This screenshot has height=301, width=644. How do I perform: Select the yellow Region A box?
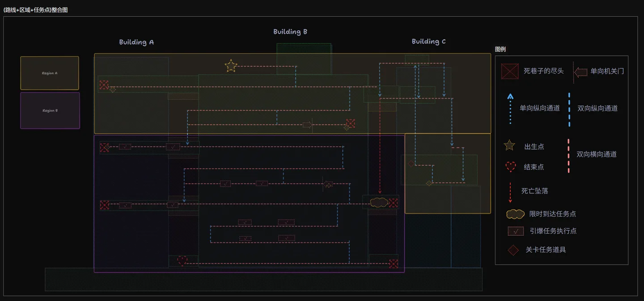[50, 73]
